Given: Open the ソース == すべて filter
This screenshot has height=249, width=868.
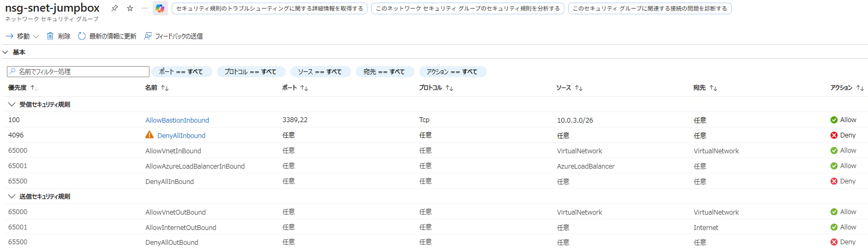Looking at the screenshot, I should 320,72.
